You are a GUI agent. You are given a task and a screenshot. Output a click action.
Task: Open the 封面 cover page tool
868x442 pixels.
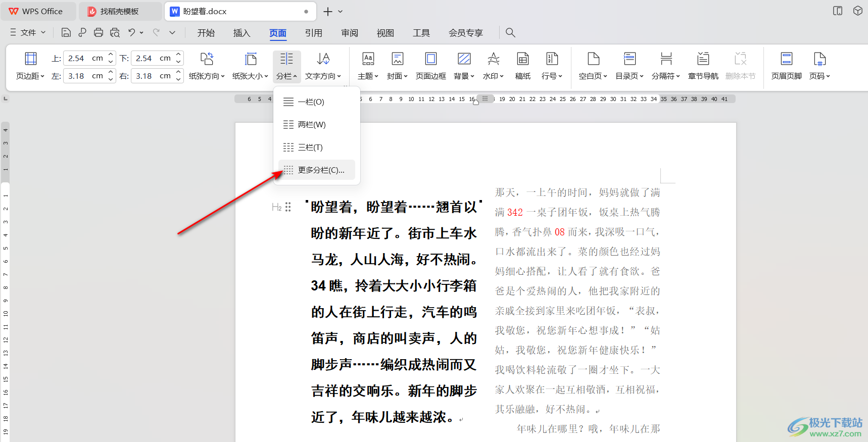click(x=397, y=66)
